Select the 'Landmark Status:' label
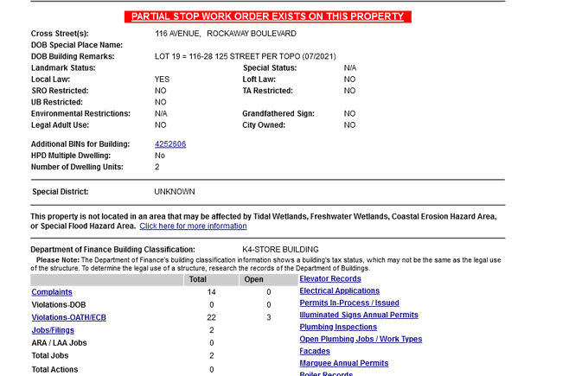This screenshot has width=588, height=376. pos(63,67)
